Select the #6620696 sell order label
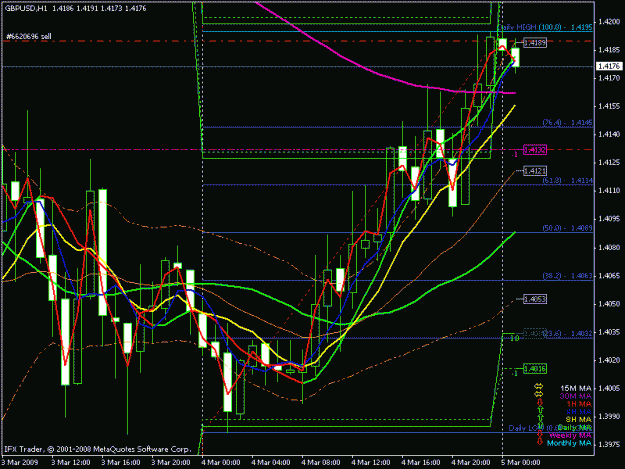Image resolution: width=625 pixels, height=469 pixels. coord(29,37)
